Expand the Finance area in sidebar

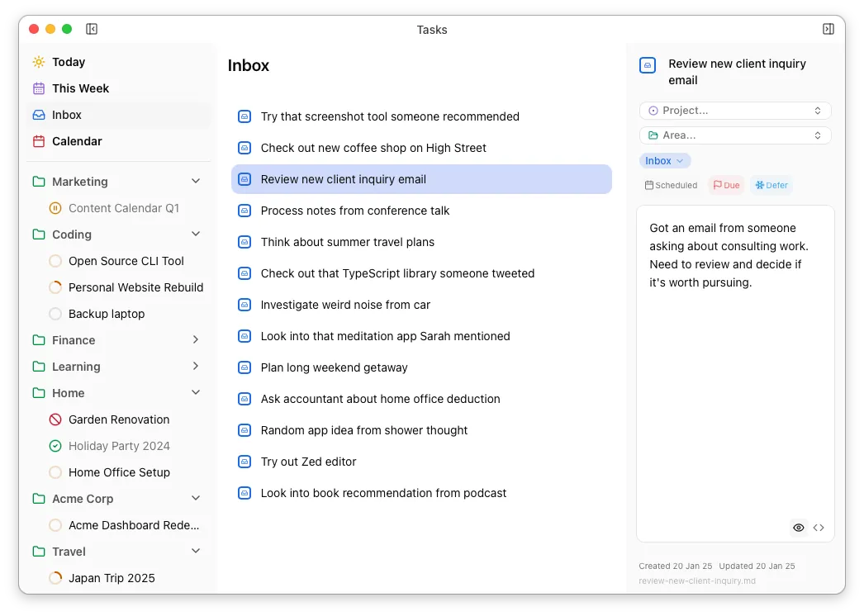click(196, 340)
